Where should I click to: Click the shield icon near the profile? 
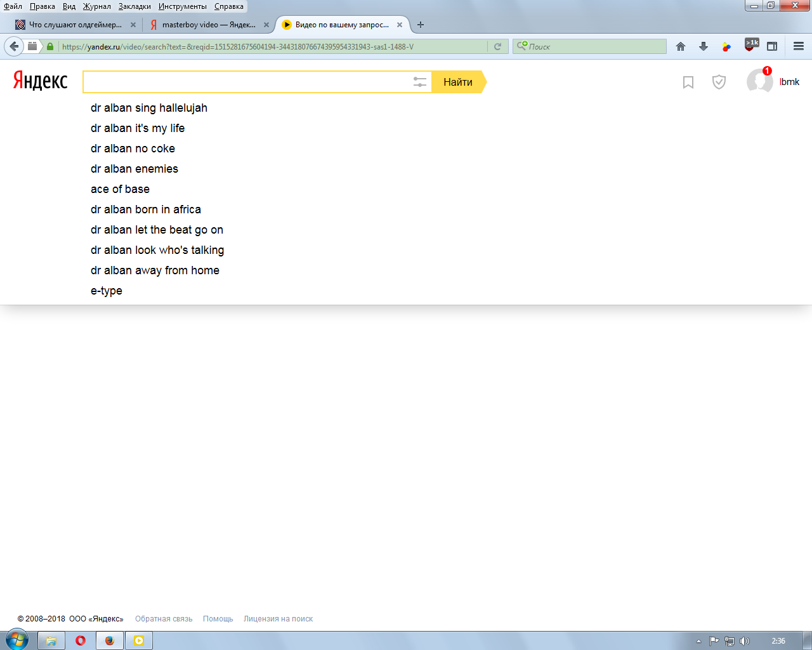click(719, 82)
